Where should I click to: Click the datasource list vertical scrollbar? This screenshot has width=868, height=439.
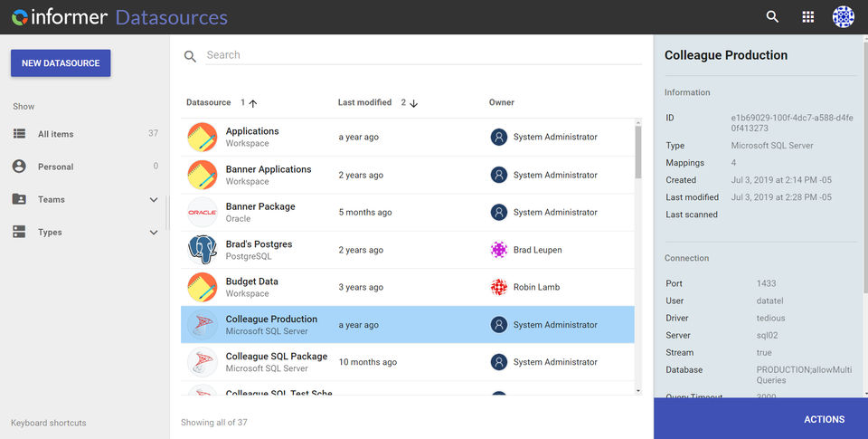(x=639, y=152)
